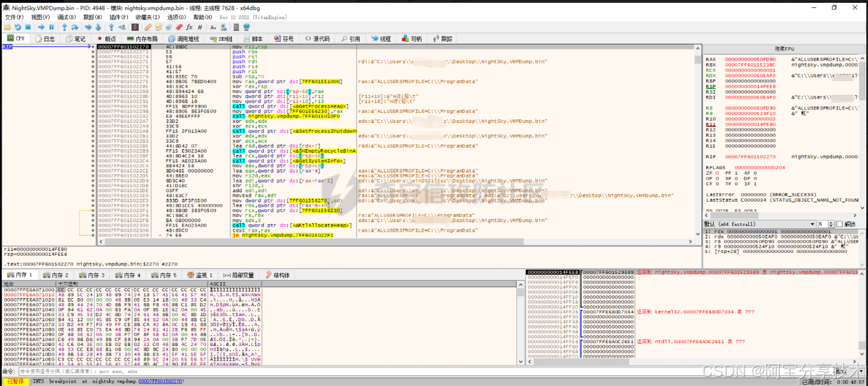
Task: Open the Patches bandage icon
Action: pyautogui.click(x=148, y=27)
